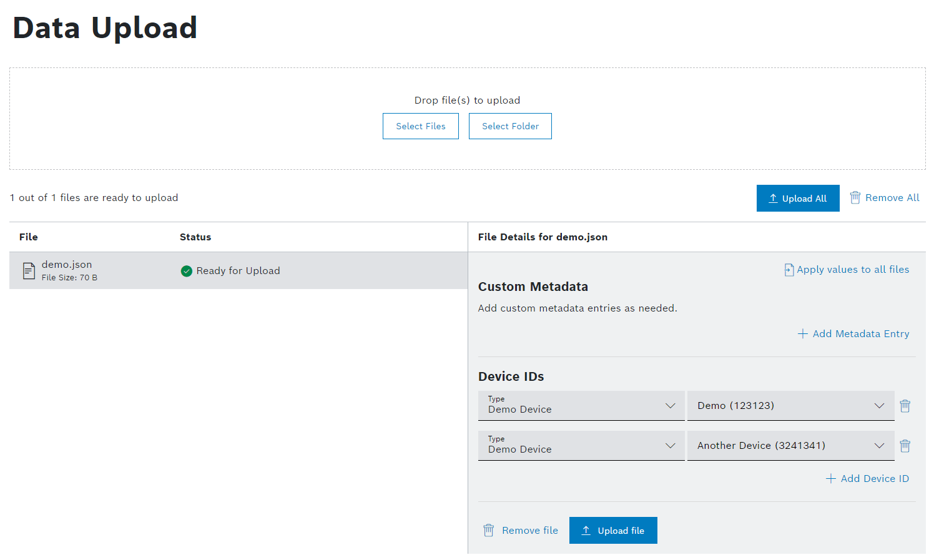Click the green Ready for Upload checkmark
Screen dimensions: 934x560
(186, 271)
